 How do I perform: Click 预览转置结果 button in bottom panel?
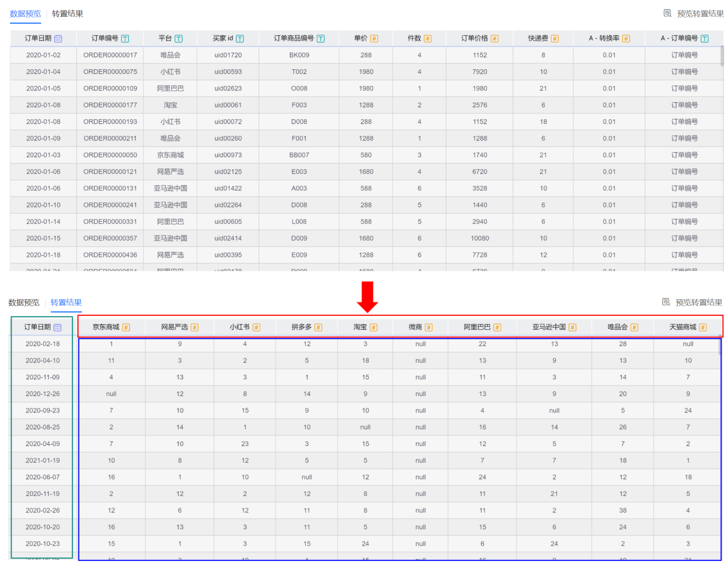[x=692, y=302]
